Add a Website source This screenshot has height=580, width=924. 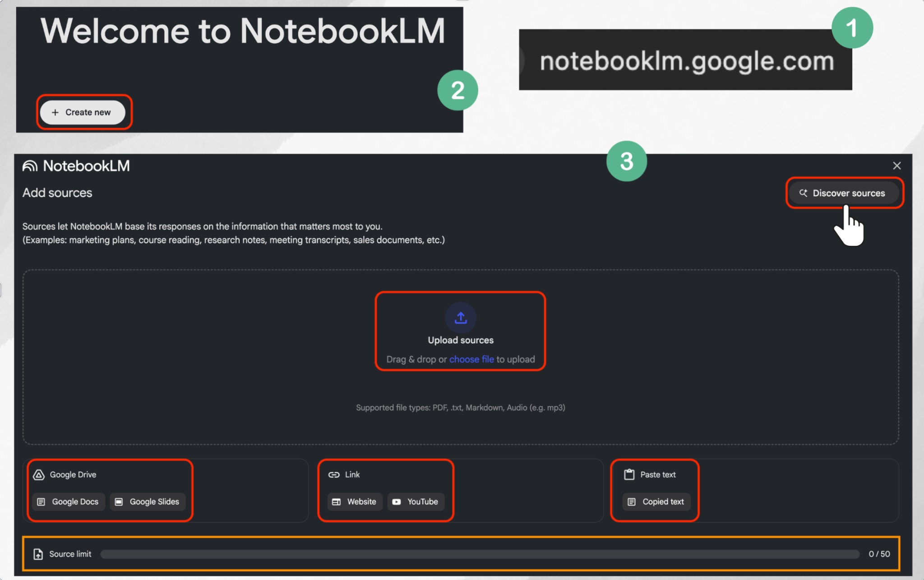click(355, 502)
